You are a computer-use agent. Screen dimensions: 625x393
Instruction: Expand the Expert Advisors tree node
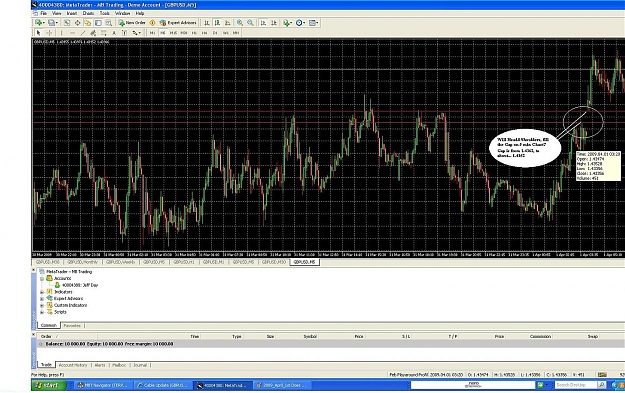[x=42, y=299]
